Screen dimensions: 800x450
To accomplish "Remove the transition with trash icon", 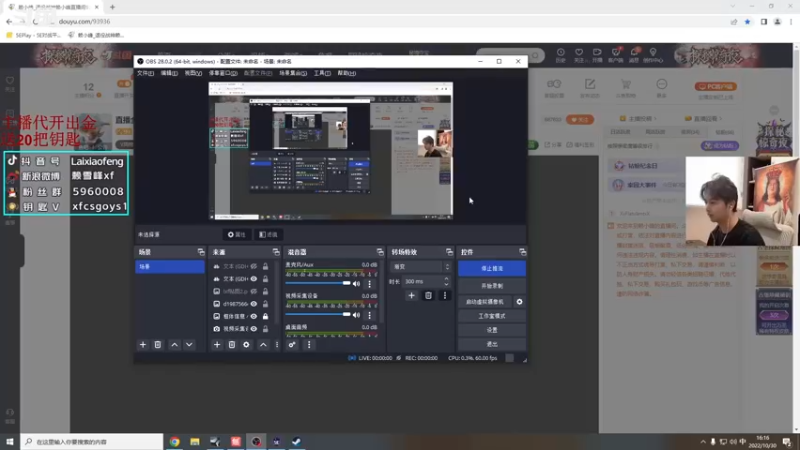I will (x=428, y=295).
